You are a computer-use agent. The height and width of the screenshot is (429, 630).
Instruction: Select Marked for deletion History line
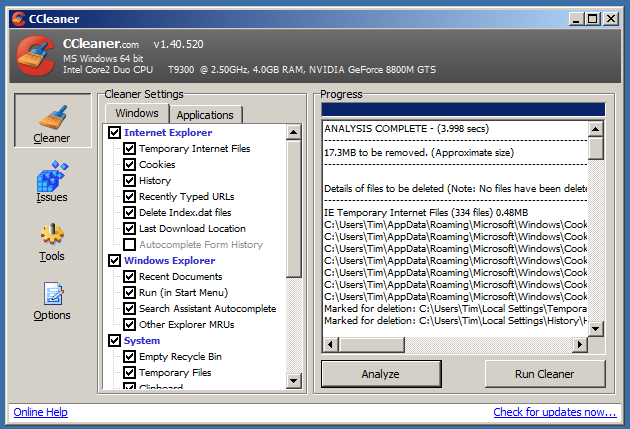click(456, 321)
